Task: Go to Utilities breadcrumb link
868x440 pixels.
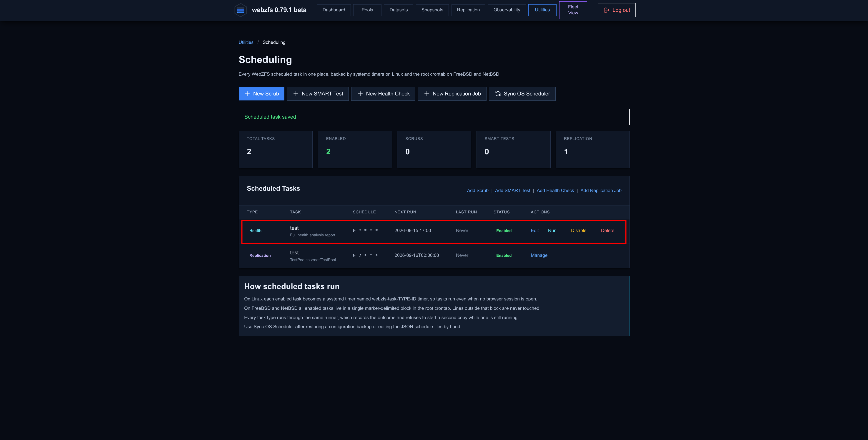Action: (x=246, y=42)
